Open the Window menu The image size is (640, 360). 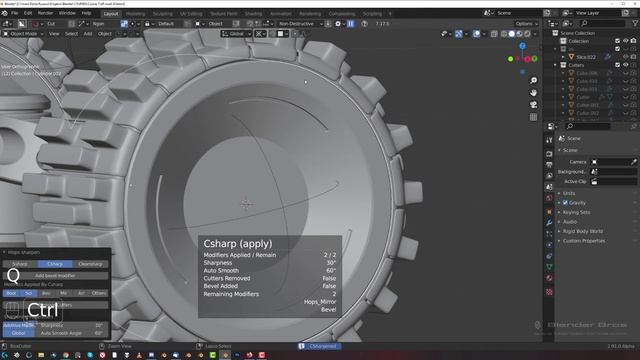[x=67, y=13]
